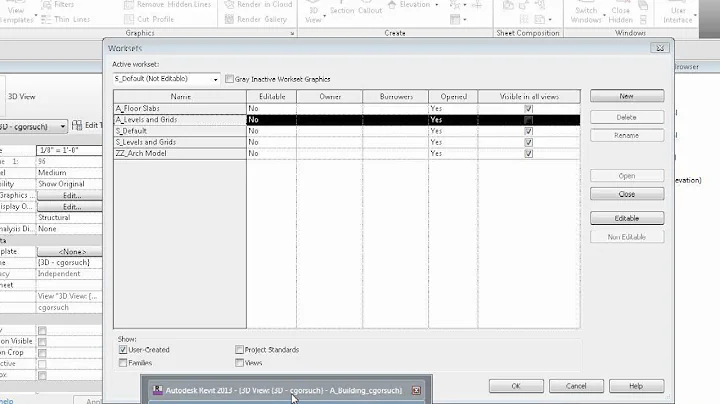
Task: Toggle visibility checkbox for S_Levels and Grids
Action: pos(529,142)
